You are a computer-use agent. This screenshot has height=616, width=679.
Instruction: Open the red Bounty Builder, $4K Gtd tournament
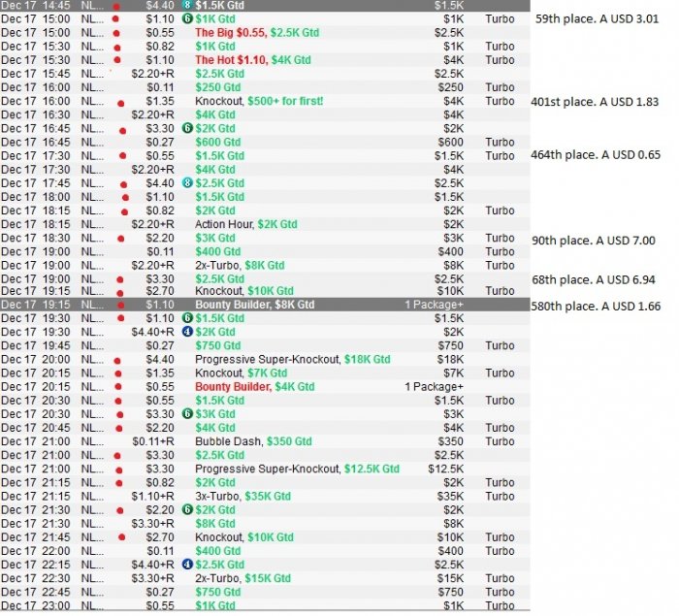(254, 386)
